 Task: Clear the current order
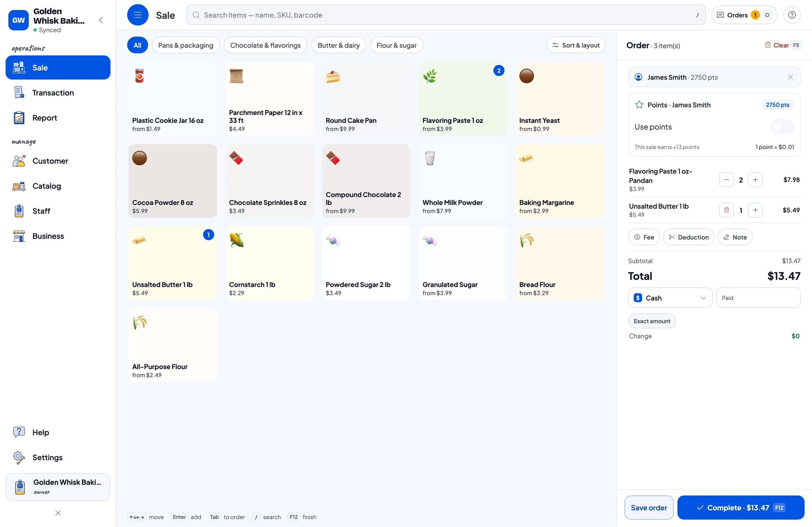tap(782, 45)
